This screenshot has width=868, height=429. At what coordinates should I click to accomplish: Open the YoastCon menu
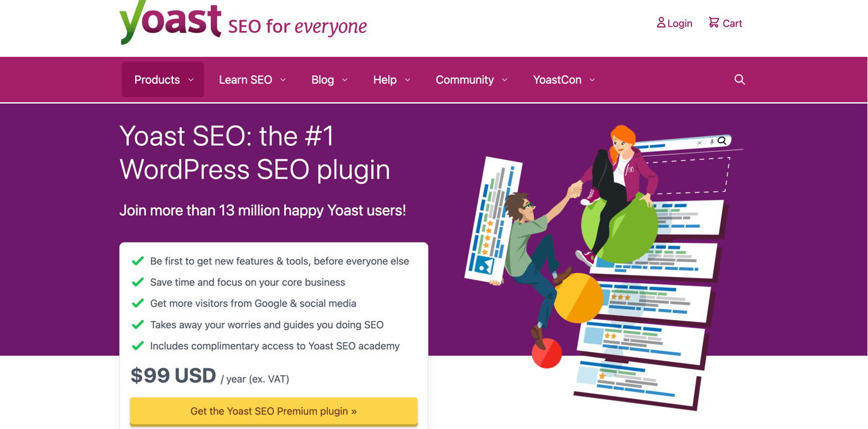tap(564, 79)
